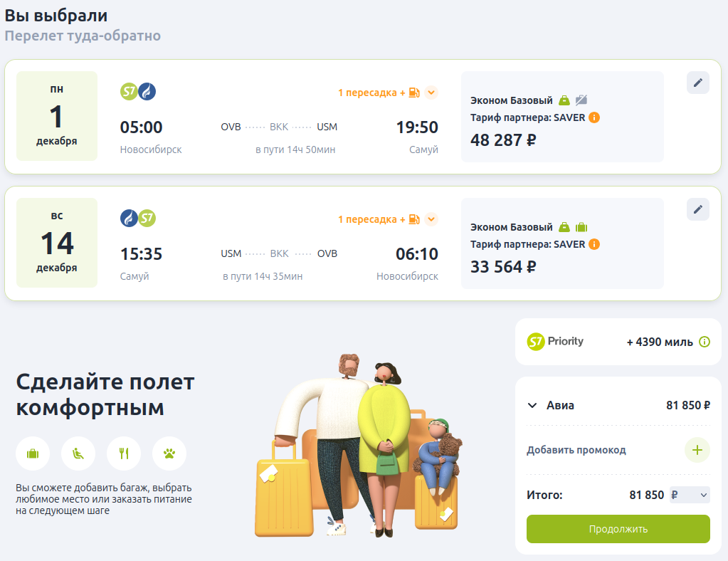Click the outbound 1 пересадка label
Screen dimensions: 728x561
point(371,93)
